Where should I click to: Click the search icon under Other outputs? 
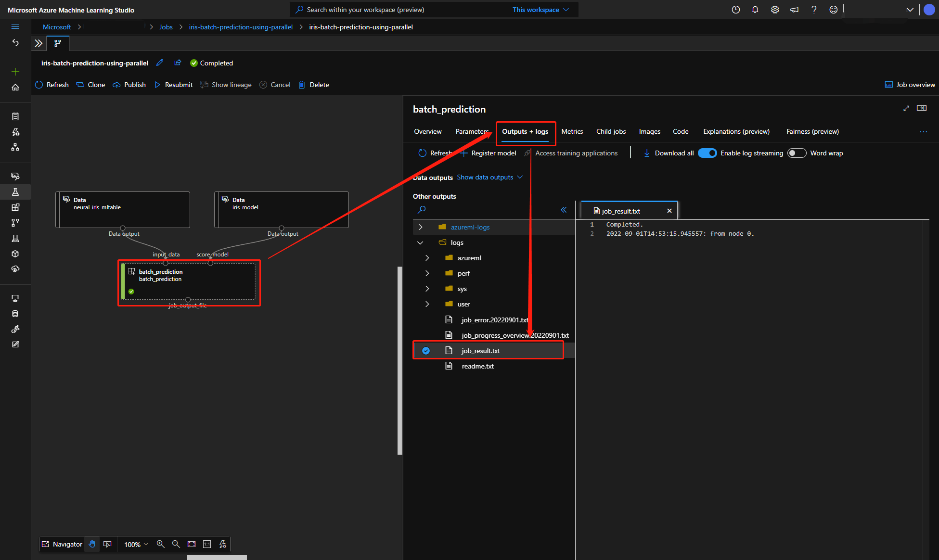(422, 210)
